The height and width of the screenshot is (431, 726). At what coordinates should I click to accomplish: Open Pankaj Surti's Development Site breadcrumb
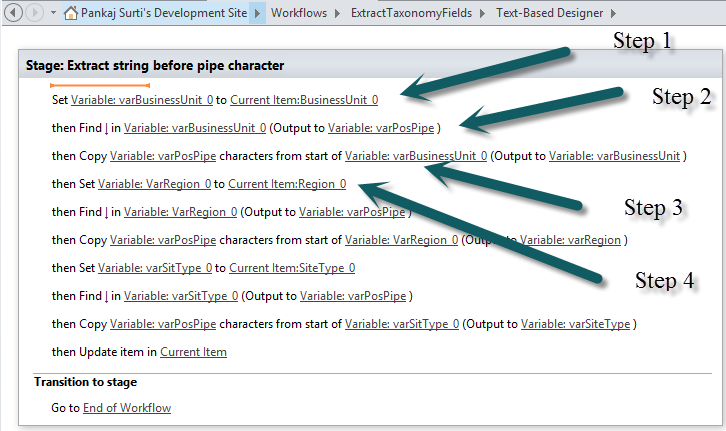pyautogui.click(x=162, y=14)
